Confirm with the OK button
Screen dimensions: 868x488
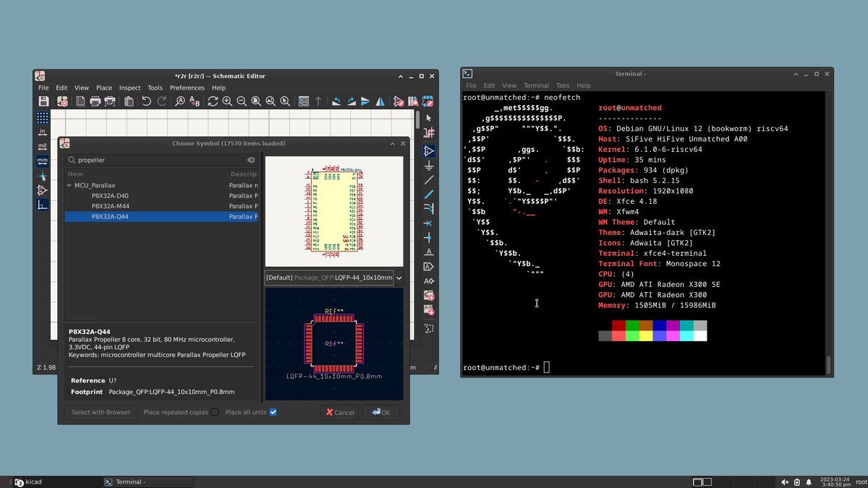click(381, 412)
